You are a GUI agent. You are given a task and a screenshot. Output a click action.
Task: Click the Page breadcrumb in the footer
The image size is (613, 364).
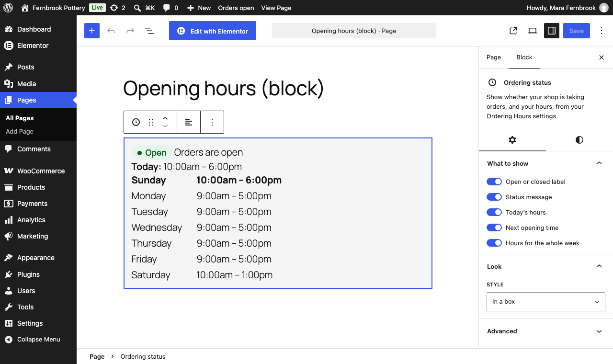tap(97, 356)
